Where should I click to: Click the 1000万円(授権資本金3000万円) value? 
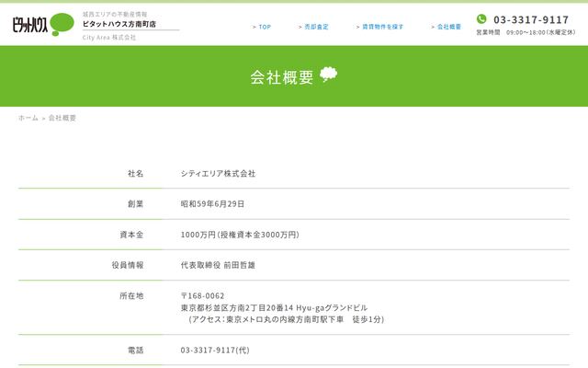tap(240, 235)
